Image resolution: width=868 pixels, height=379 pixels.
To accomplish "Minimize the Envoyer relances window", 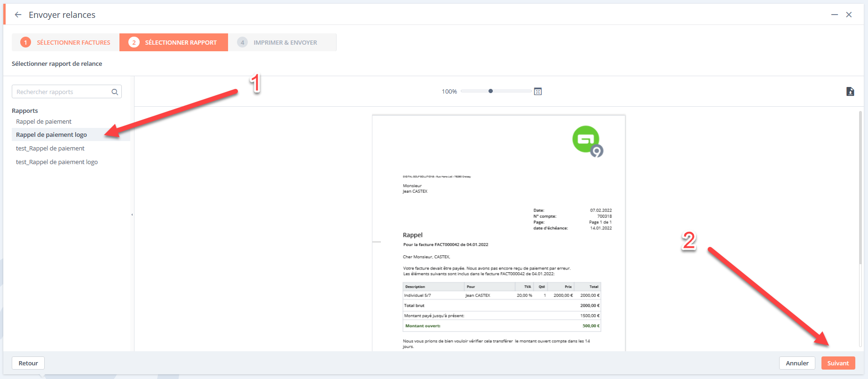I will click(x=835, y=15).
